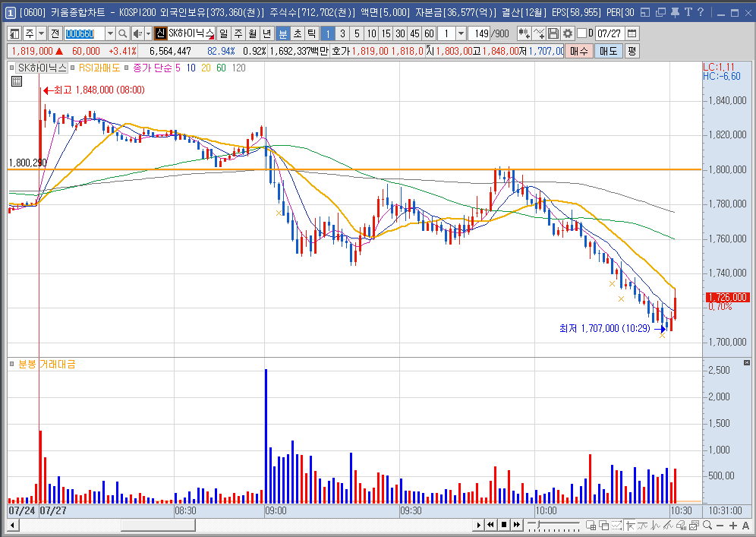
Task: Click the pin window icon in title bar
Action: tap(675, 12)
